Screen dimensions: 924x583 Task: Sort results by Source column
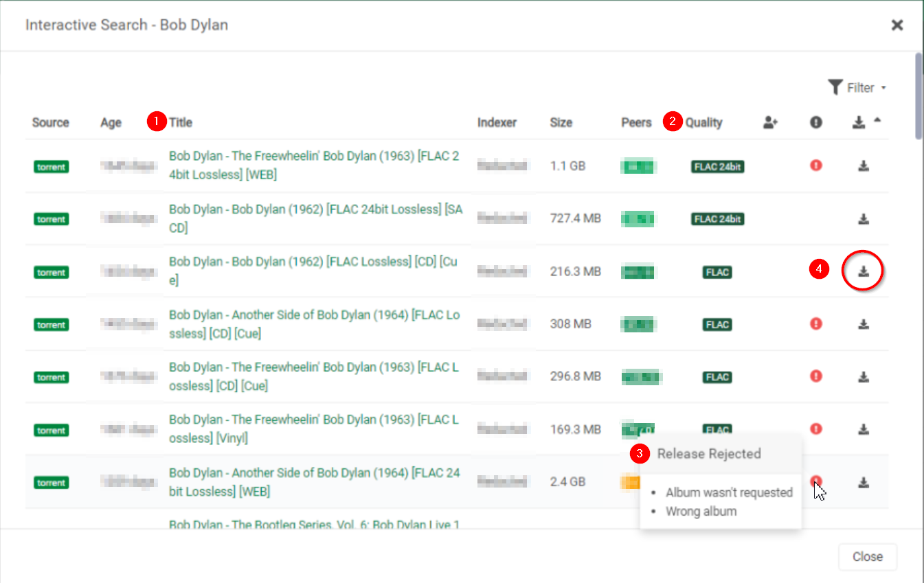(x=51, y=123)
